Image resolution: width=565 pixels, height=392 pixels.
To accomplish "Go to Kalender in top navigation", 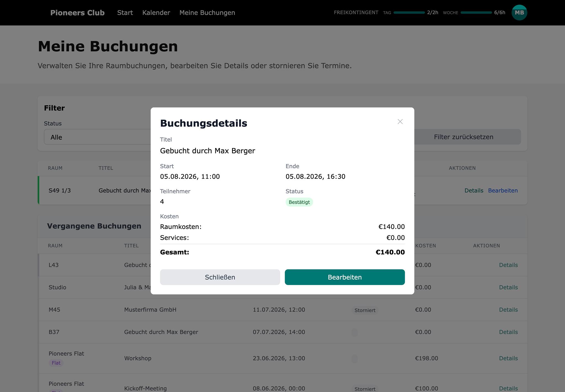I will tap(156, 13).
